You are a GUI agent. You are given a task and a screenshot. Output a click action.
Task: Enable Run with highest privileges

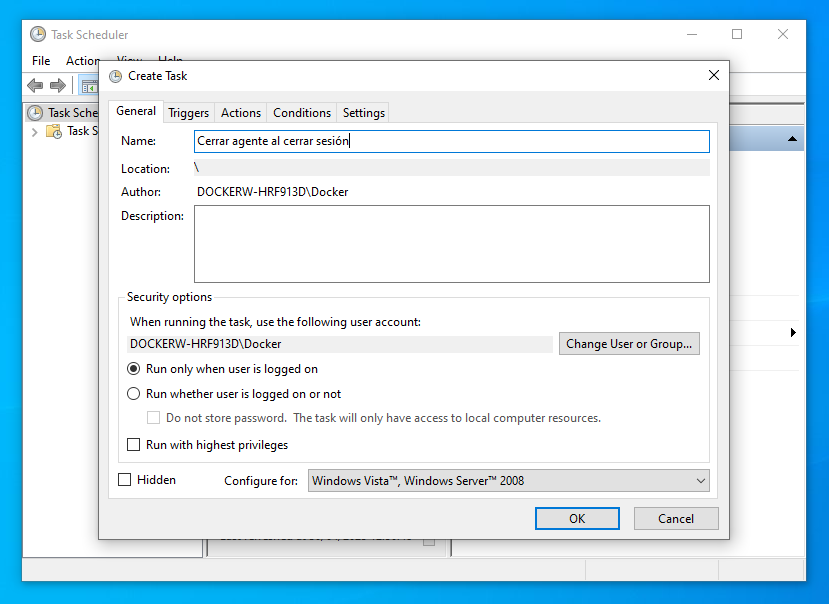[134, 445]
